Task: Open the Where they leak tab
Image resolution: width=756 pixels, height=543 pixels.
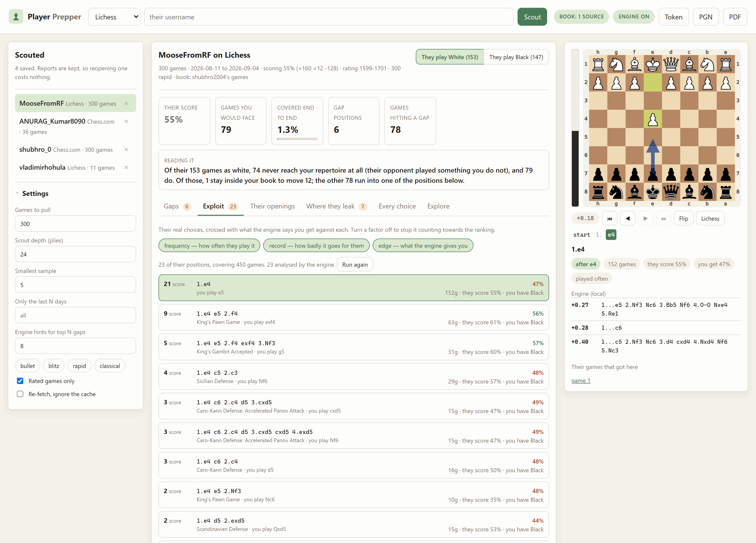Action: [x=337, y=207]
